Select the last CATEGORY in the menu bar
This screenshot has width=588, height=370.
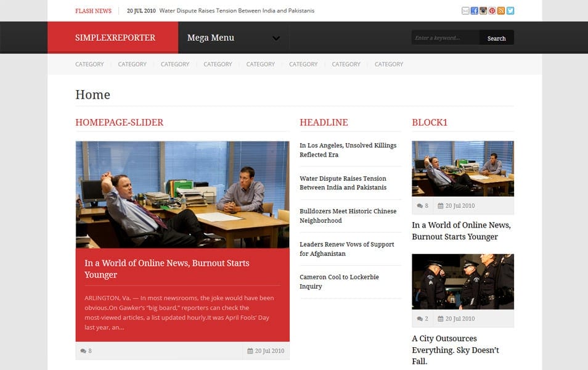point(389,64)
